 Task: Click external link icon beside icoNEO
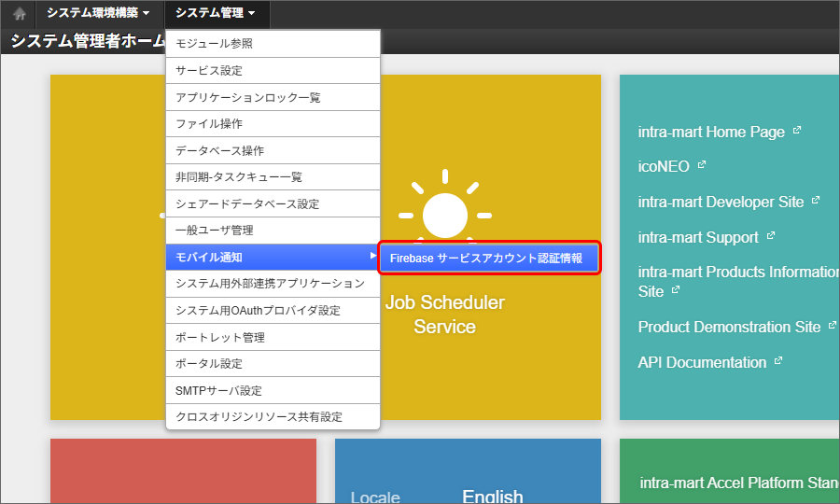(x=702, y=165)
